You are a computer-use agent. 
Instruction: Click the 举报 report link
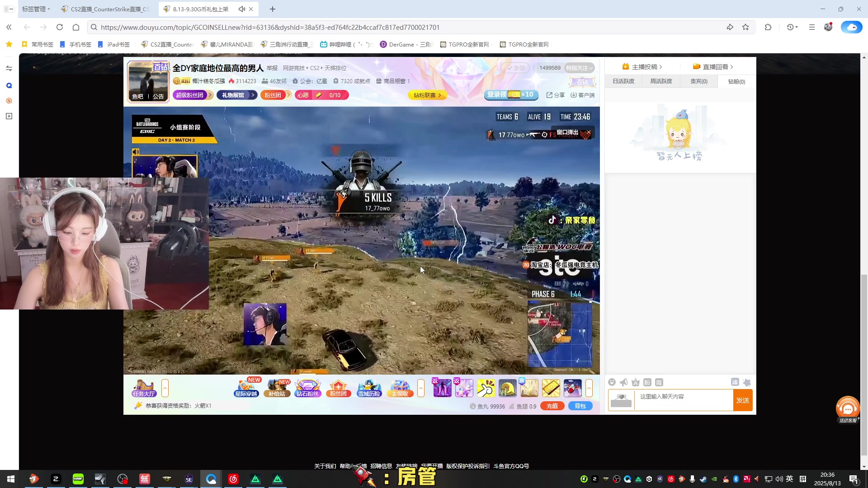[272, 68]
